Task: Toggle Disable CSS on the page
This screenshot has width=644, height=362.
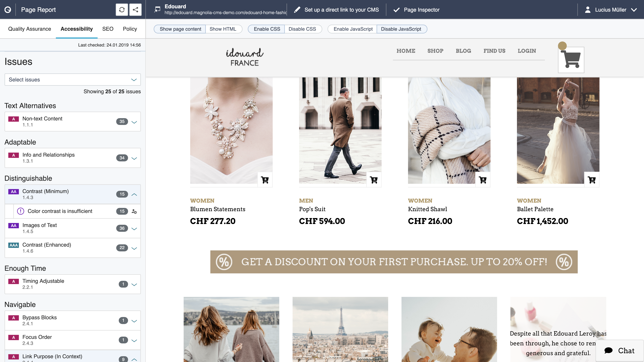Action: tap(302, 29)
